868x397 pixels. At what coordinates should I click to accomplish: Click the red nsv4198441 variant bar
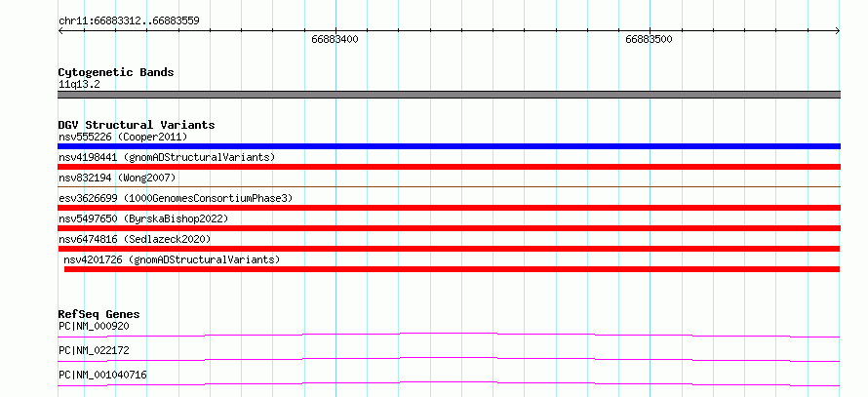click(x=449, y=167)
